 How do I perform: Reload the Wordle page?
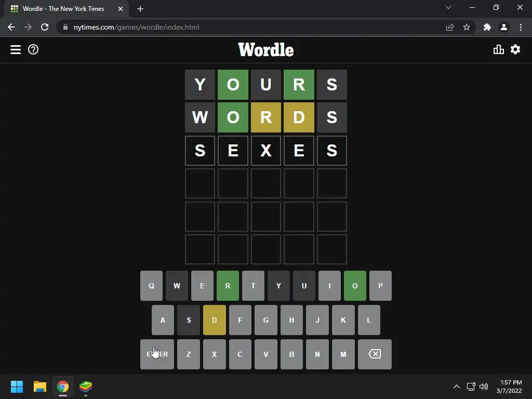click(45, 27)
